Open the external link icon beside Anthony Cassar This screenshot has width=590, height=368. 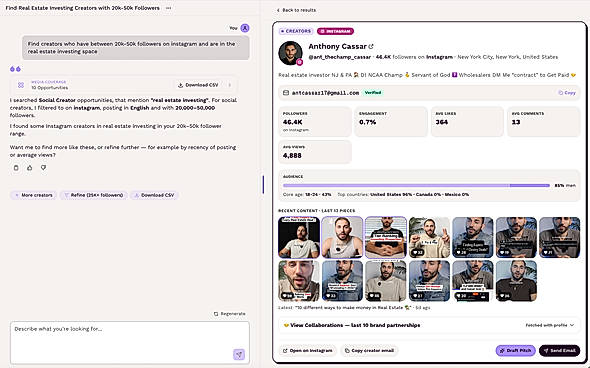click(x=371, y=47)
